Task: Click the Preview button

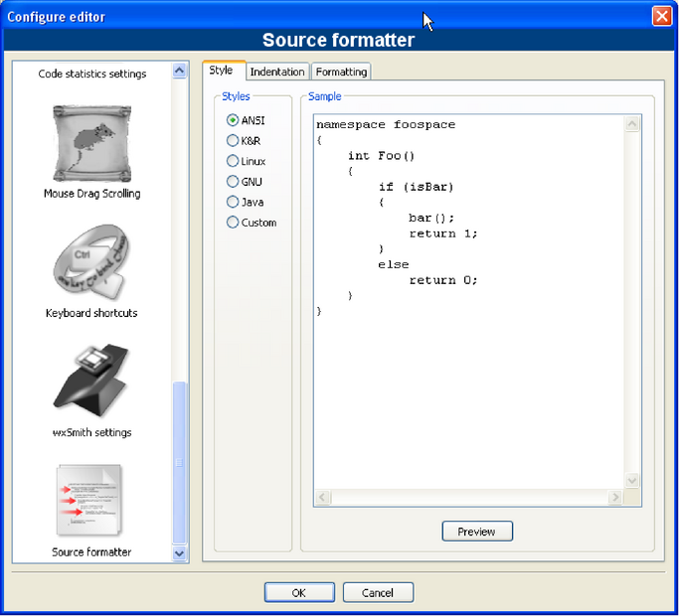Action: [477, 532]
